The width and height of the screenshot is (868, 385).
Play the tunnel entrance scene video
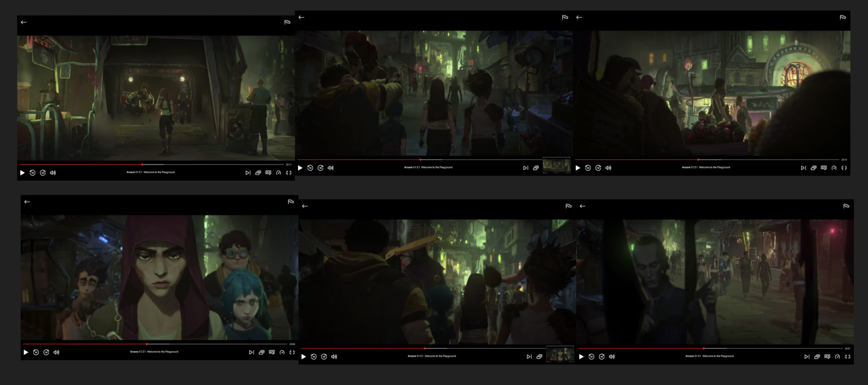(x=22, y=173)
